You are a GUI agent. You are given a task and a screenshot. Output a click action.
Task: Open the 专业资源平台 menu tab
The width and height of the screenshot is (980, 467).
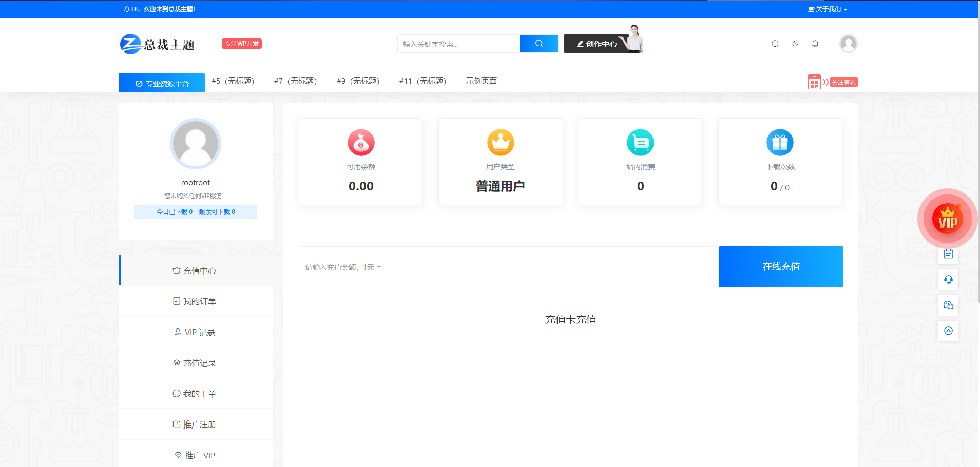(x=162, y=83)
